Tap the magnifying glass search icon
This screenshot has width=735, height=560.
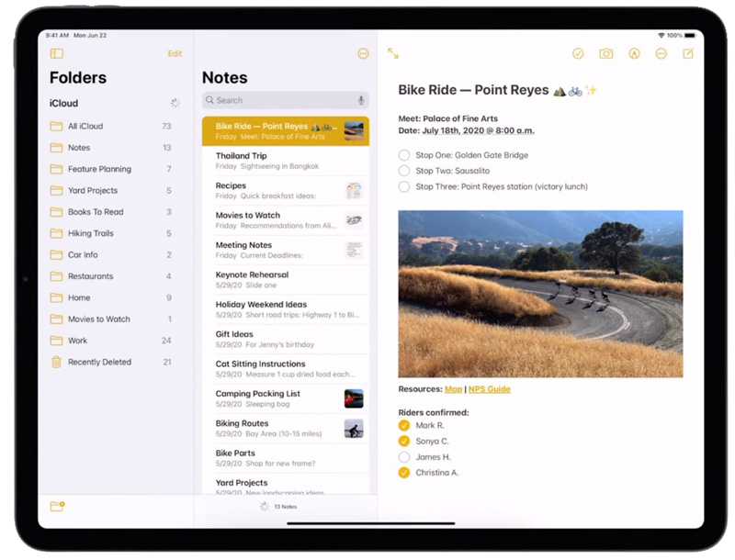click(x=209, y=100)
